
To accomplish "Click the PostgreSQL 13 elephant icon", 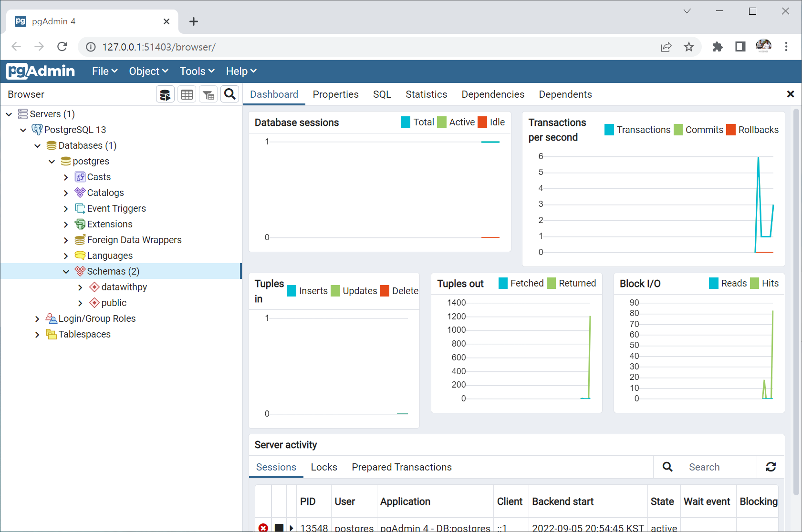I will pyautogui.click(x=37, y=130).
